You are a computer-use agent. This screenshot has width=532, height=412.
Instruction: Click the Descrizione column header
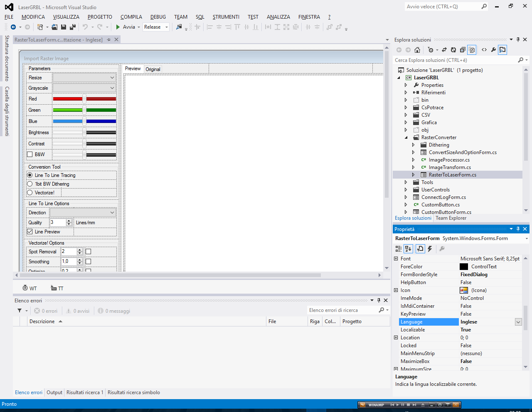pyautogui.click(x=147, y=321)
